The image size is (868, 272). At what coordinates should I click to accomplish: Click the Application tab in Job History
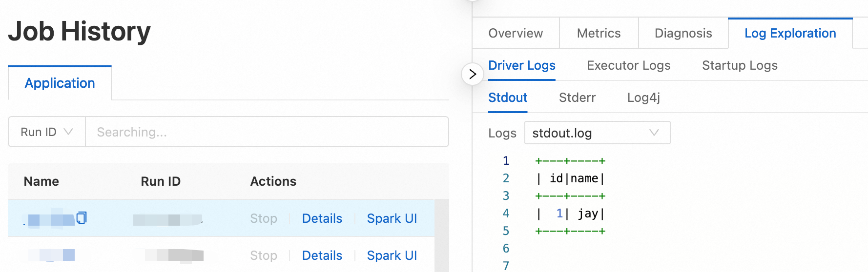pos(60,83)
